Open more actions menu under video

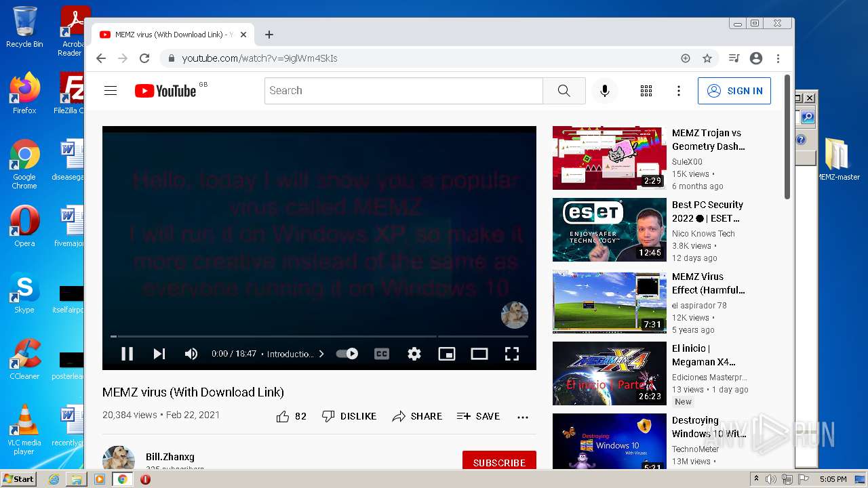pos(523,417)
